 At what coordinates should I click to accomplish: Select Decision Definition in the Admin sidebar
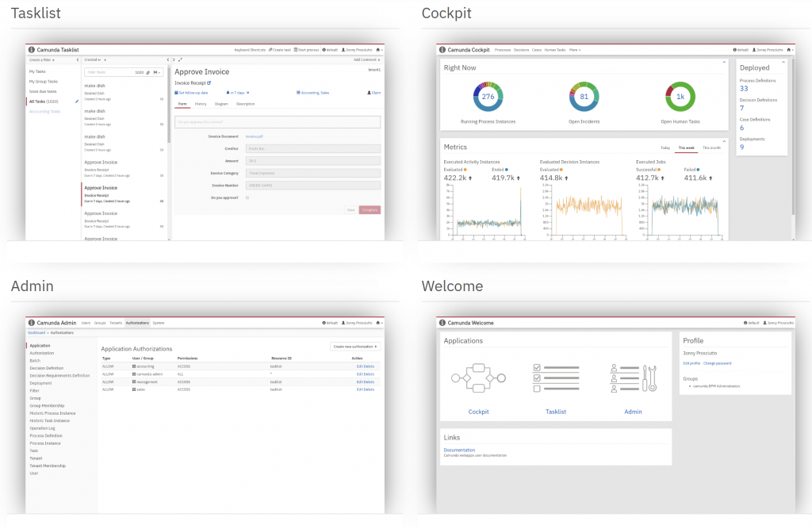tap(47, 368)
